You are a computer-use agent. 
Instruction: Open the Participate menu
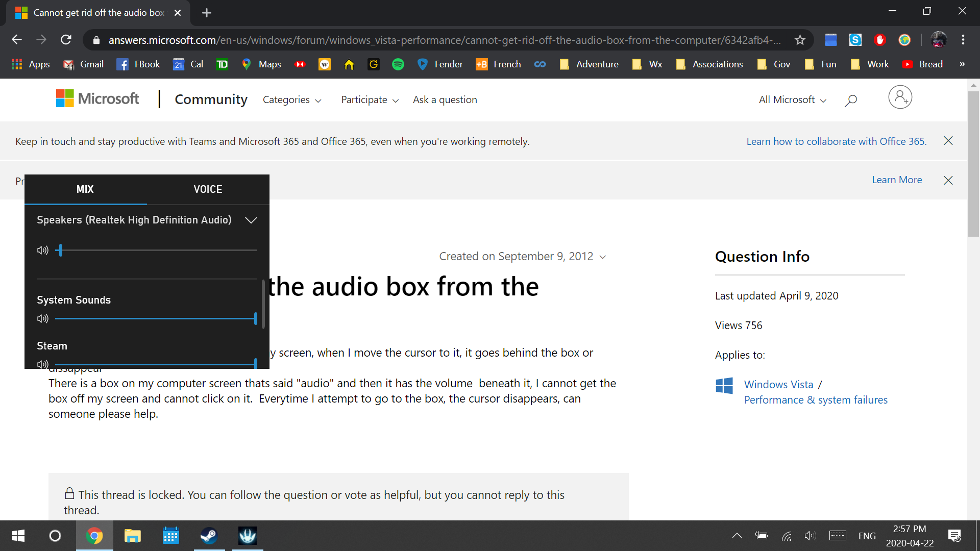coord(370,100)
